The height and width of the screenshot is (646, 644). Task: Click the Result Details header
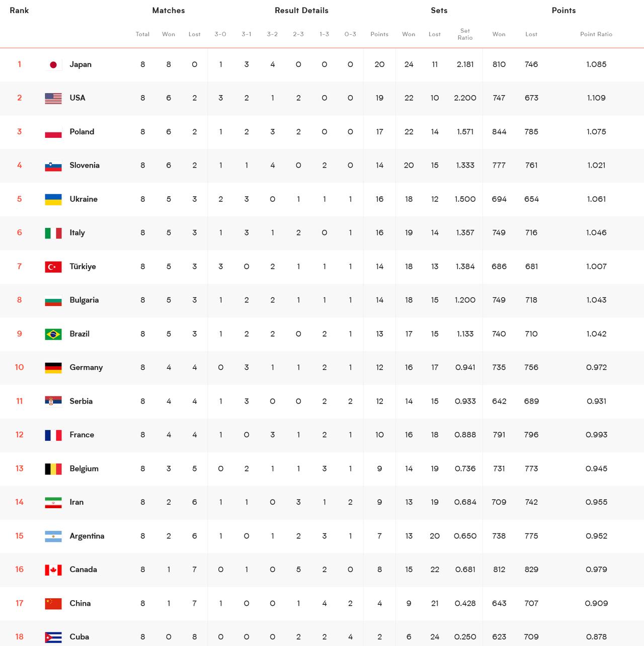301,11
